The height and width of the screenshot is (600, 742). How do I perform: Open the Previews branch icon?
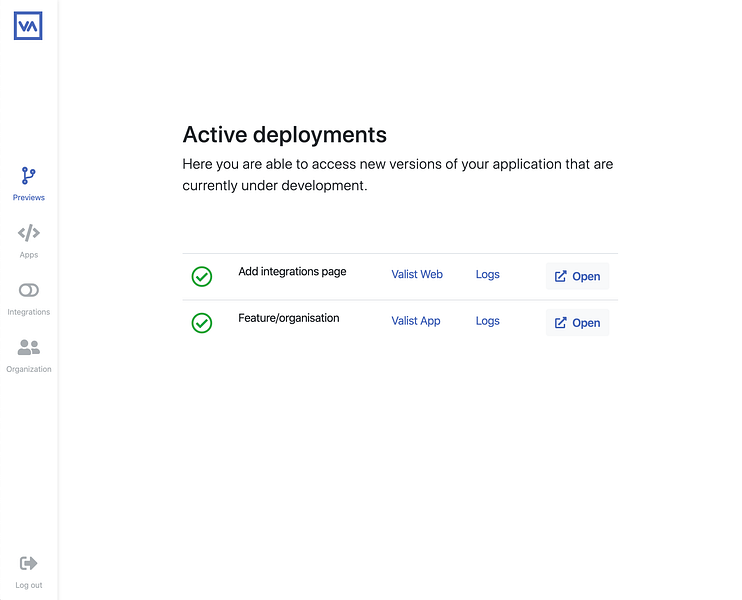[28, 176]
